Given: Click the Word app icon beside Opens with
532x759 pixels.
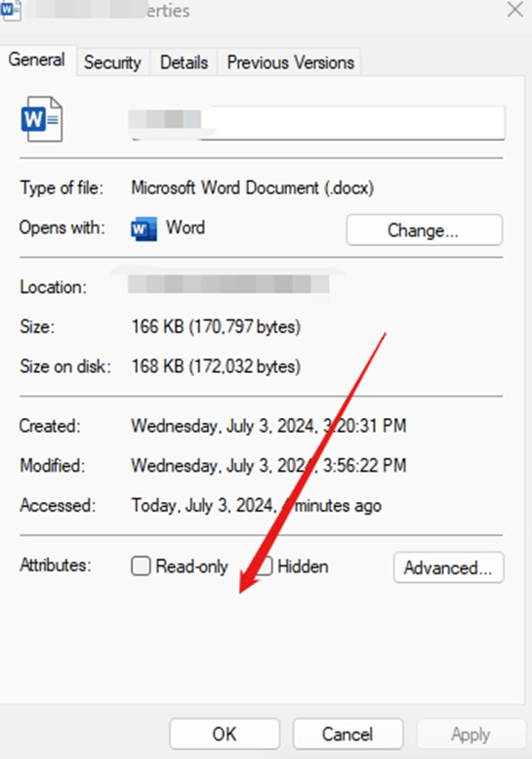Looking at the screenshot, I should click(x=143, y=229).
